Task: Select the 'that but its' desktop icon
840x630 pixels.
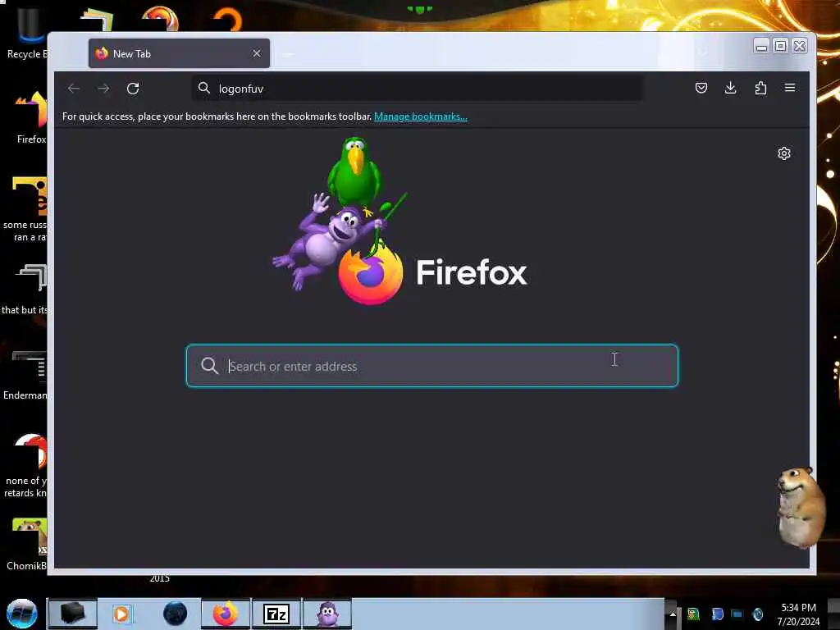Action: tap(25, 290)
